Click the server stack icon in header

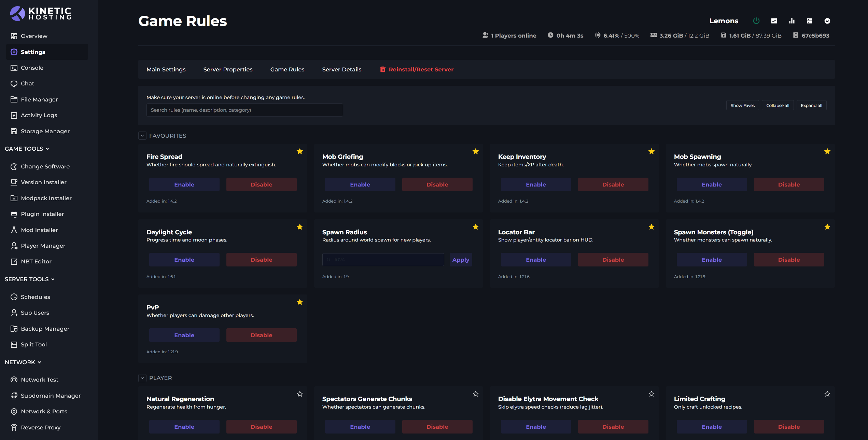click(809, 21)
